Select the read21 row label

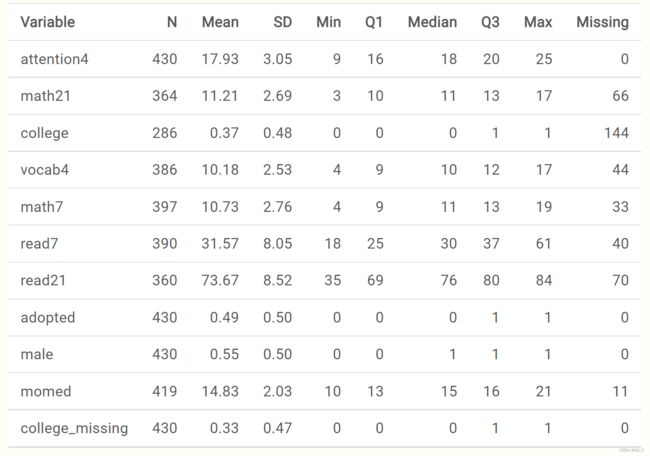click(43, 280)
